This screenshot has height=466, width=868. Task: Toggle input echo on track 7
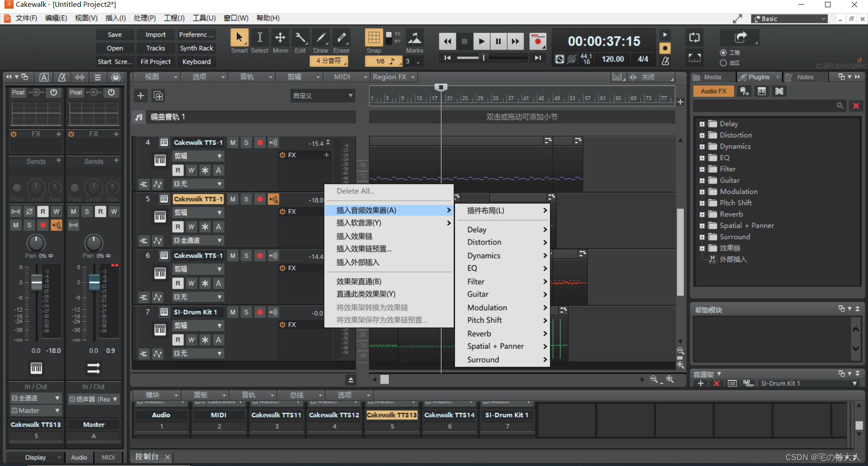(273, 312)
